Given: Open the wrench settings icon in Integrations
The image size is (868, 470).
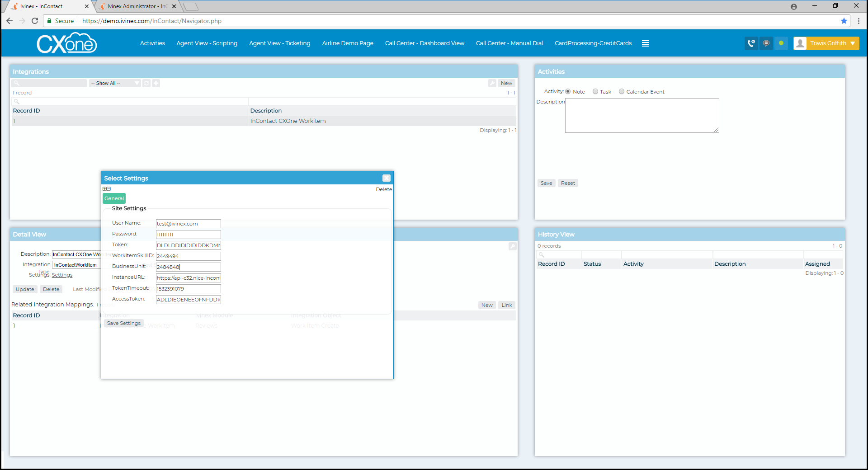Looking at the screenshot, I should 492,83.
